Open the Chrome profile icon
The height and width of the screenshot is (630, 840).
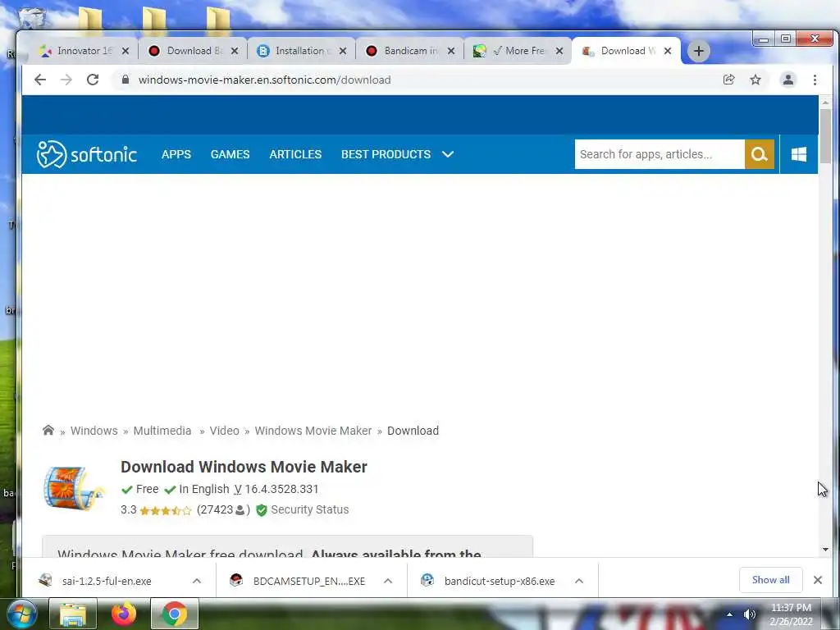(788, 80)
